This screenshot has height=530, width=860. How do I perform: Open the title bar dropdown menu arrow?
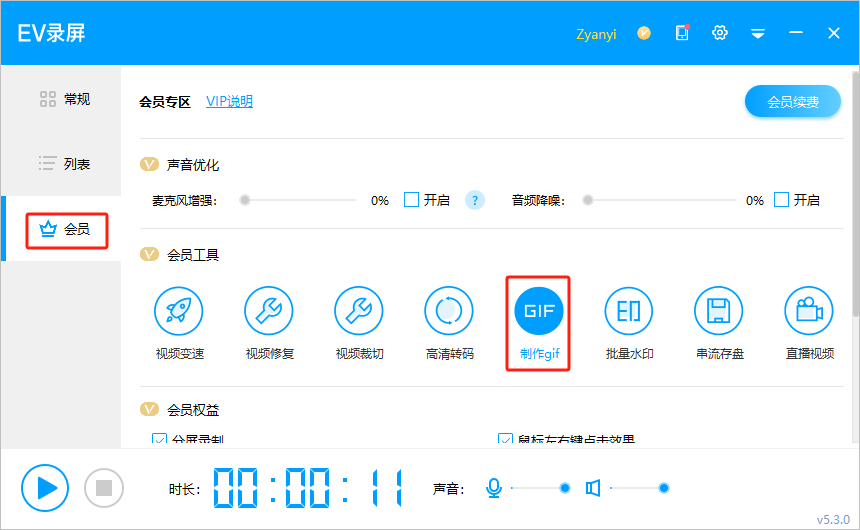pos(758,33)
